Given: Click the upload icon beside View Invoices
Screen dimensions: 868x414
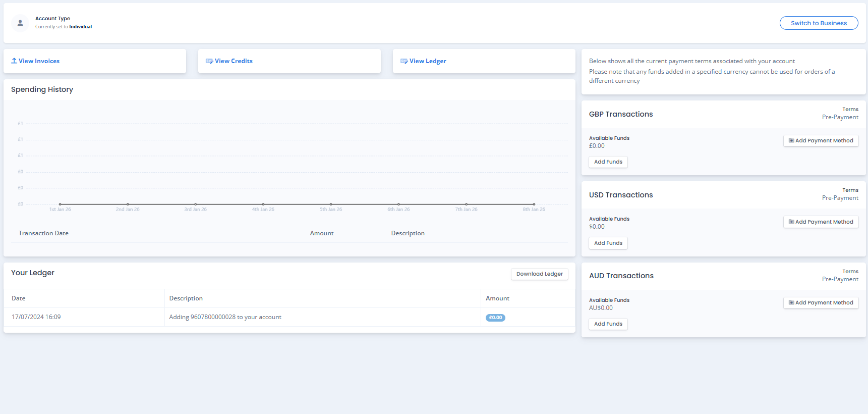Looking at the screenshot, I should (x=14, y=61).
